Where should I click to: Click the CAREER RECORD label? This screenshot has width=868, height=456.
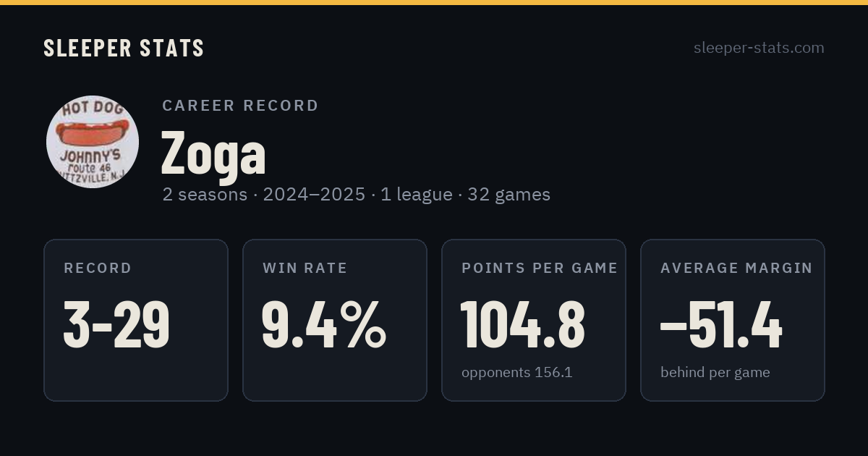pos(240,106)
